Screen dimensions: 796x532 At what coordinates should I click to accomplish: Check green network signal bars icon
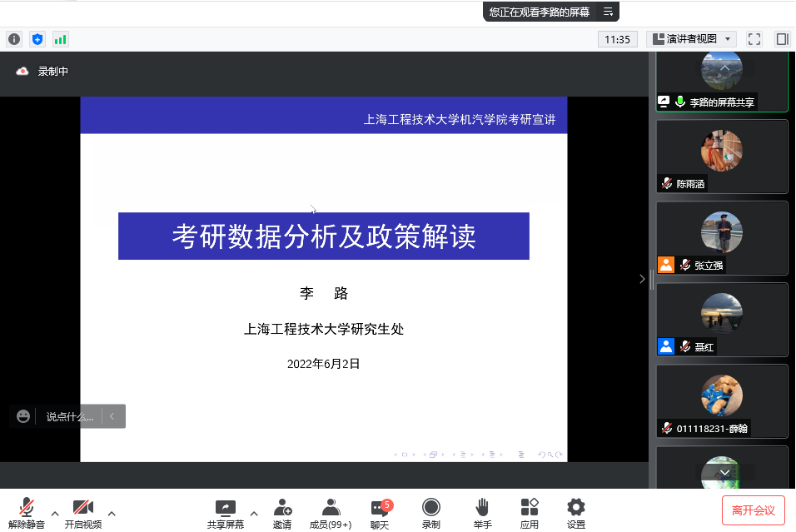pyautogui.click(x=61, y=39)
